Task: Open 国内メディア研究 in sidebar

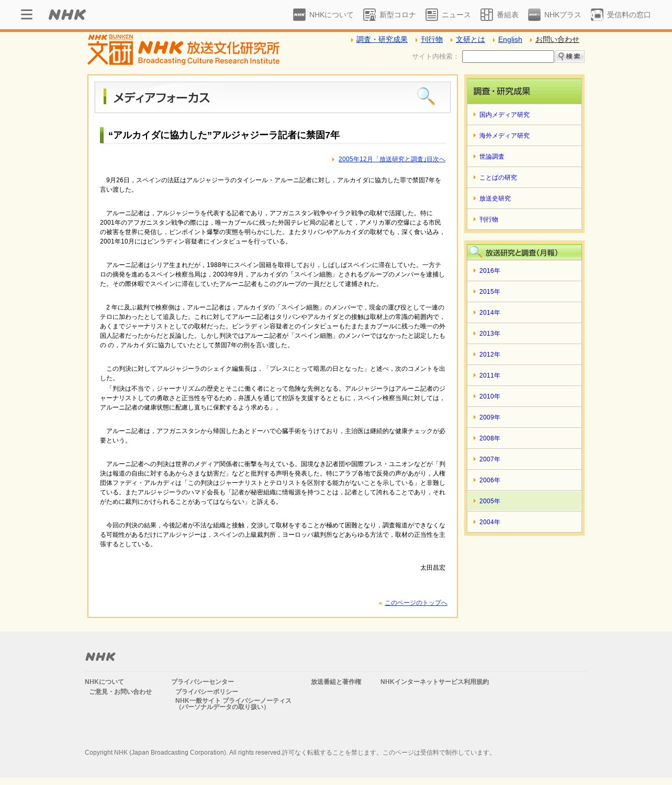Action: (524, 115)
